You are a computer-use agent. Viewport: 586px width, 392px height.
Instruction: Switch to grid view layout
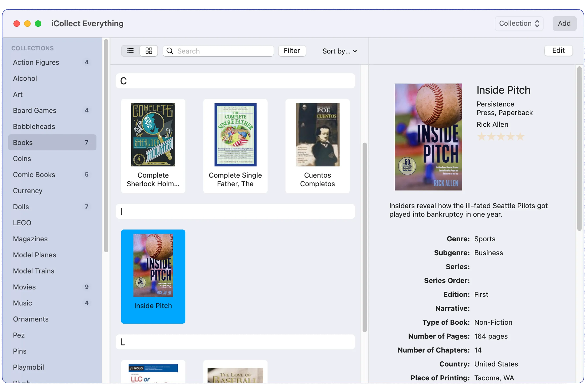149,51
